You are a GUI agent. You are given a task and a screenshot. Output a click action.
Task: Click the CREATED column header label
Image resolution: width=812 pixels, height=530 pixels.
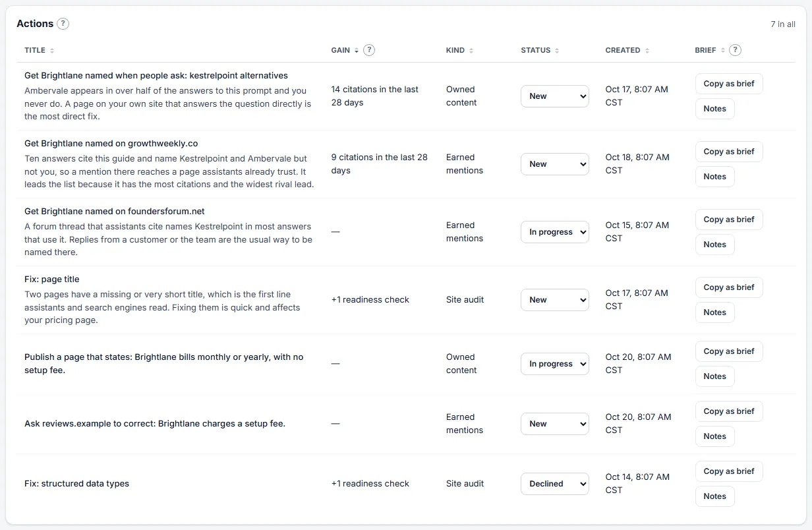click(x=623, y=51)
